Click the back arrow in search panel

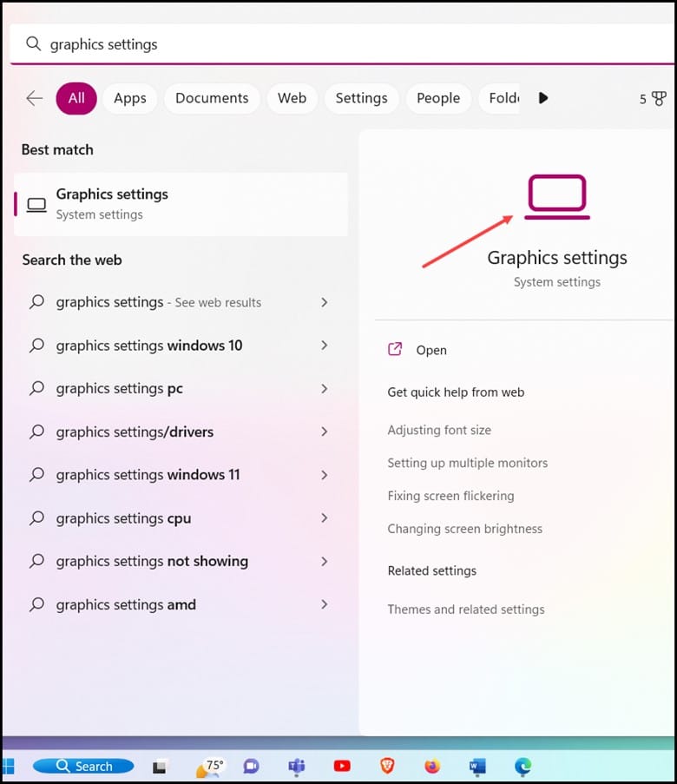click(x=35, y=98)
